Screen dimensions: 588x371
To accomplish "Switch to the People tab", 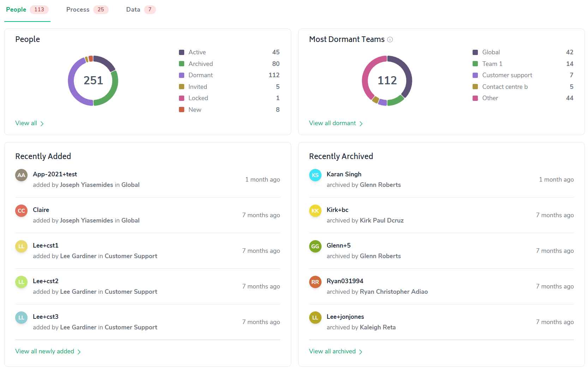I will [27, 10].
